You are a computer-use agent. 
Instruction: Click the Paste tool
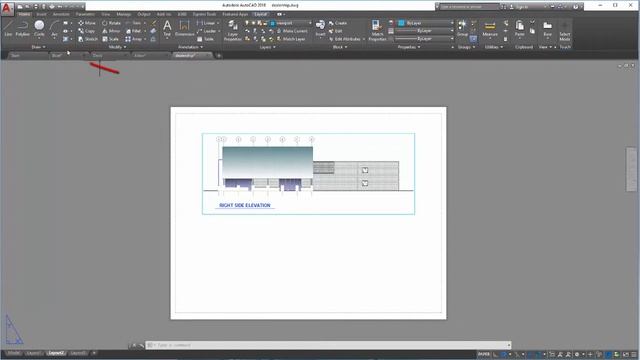519,29
